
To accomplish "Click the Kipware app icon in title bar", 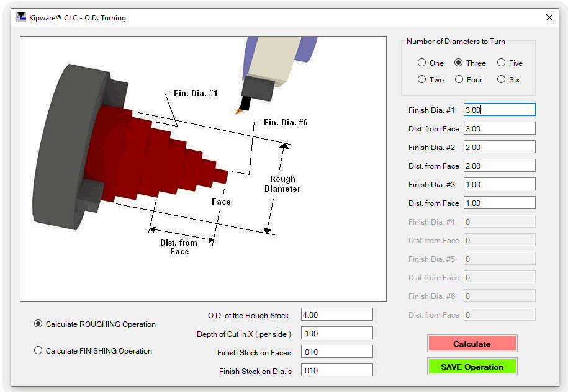I will click(x=21, y=17).
